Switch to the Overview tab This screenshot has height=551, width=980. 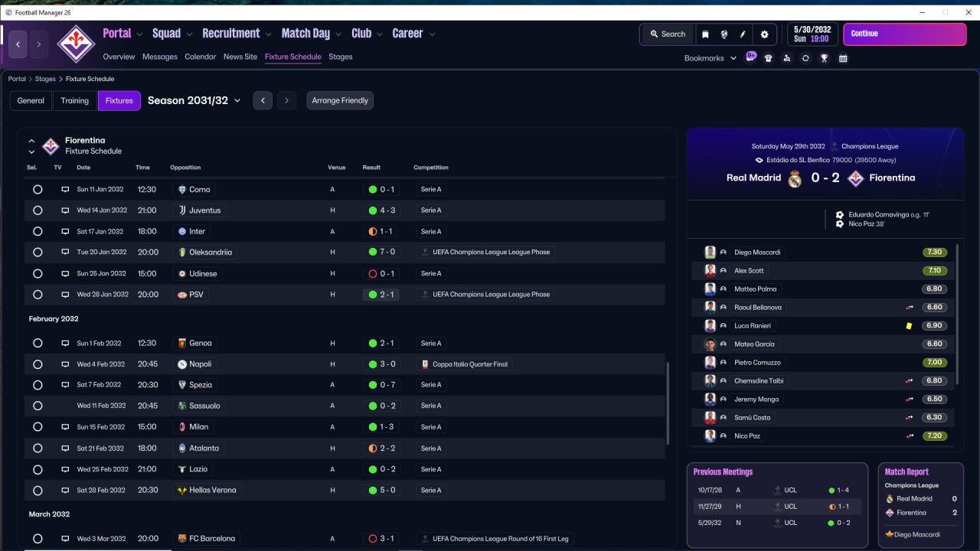(x=119, y=57)
